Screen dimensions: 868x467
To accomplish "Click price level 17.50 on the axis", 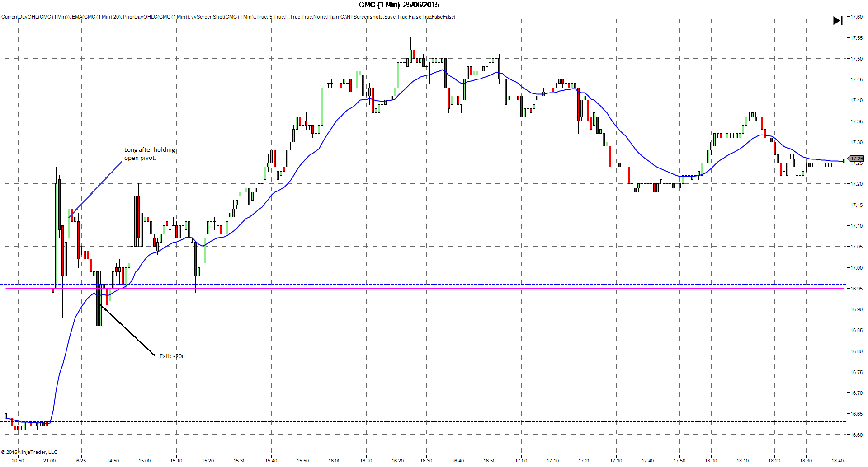I will coord(856,59).
